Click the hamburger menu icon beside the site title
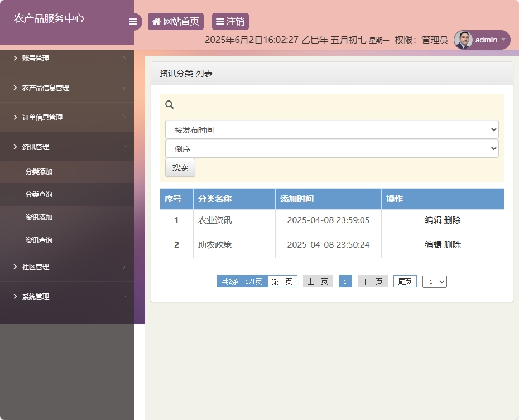This screenshot has height=420, width=519. [133, 21]
